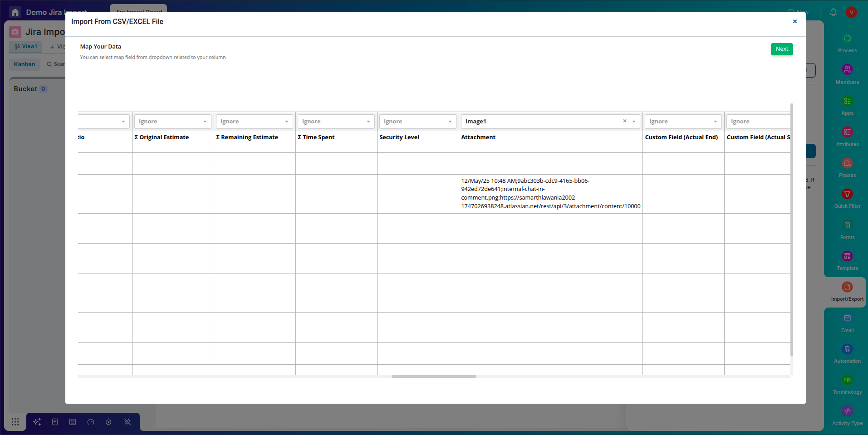
Task: Open the Email sidebar icon
Action: [x=847, y=318]
